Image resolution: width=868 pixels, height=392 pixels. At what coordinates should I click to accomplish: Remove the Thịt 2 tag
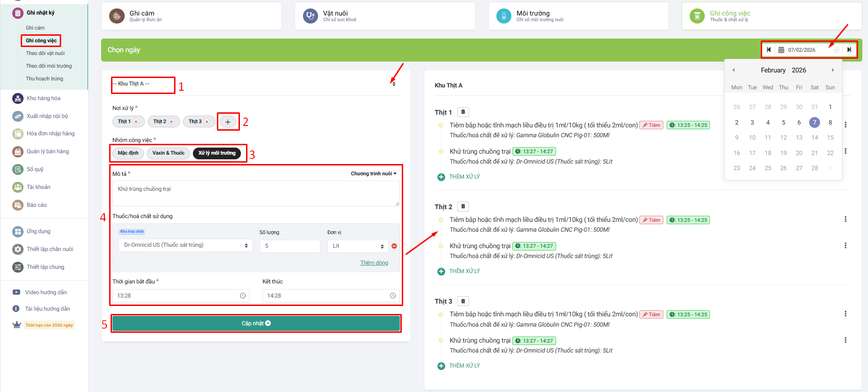(x=171, y=122)
